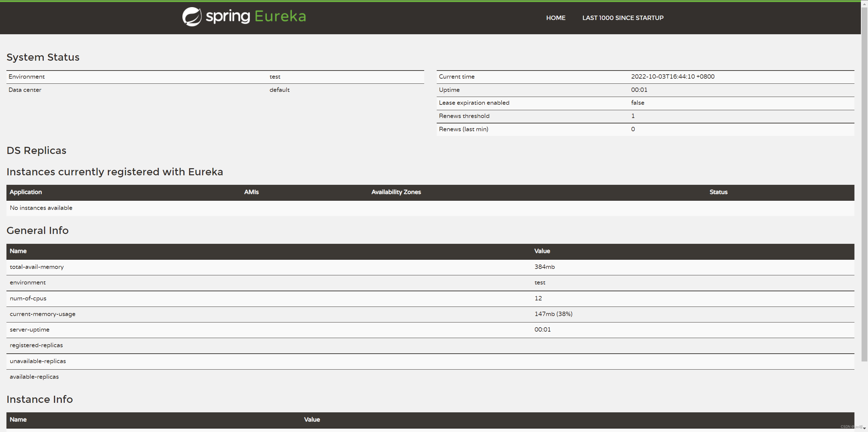Select the 'false' lease expiration value

637,103
